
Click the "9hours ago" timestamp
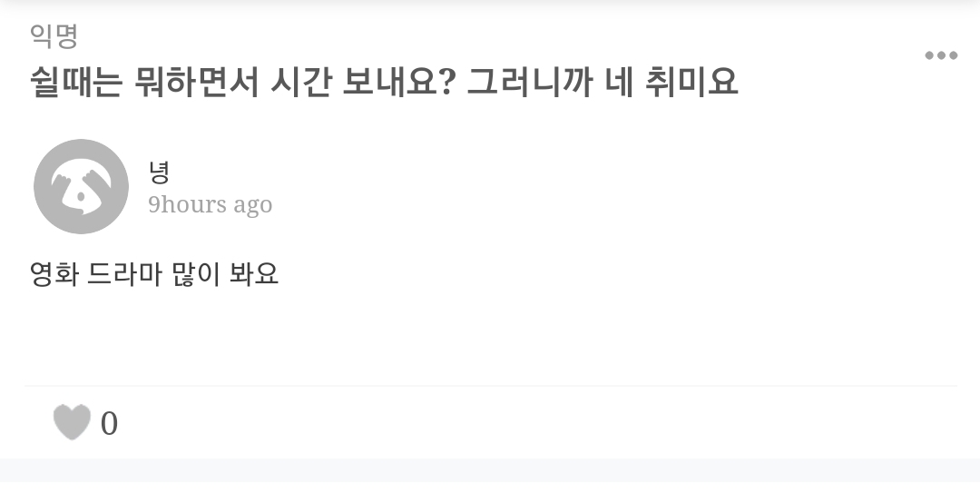[x=211, y=204]
